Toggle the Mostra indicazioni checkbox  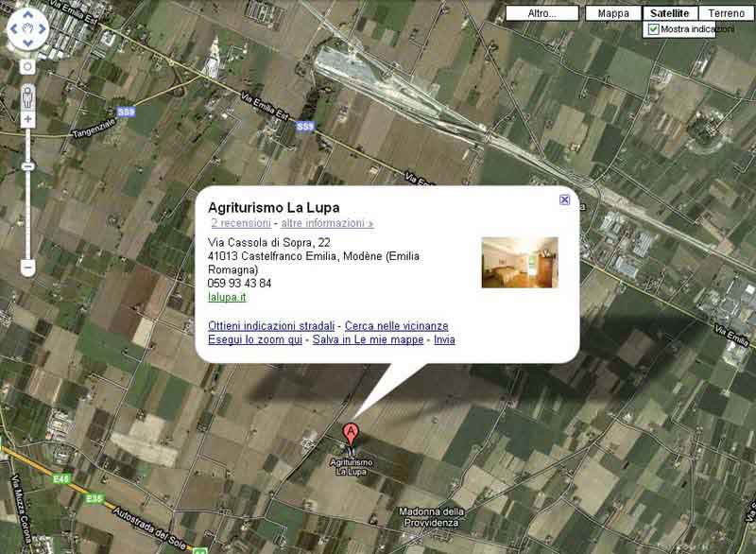653,29
